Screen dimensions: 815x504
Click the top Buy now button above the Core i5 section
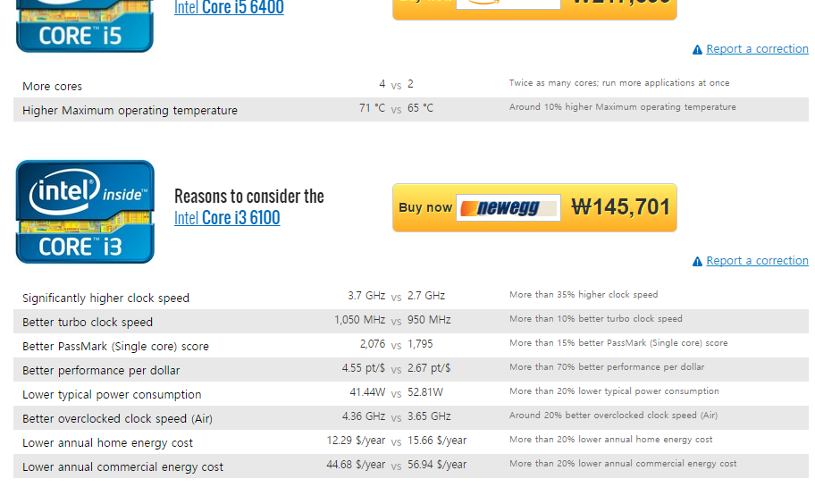[x=534, y=9]
